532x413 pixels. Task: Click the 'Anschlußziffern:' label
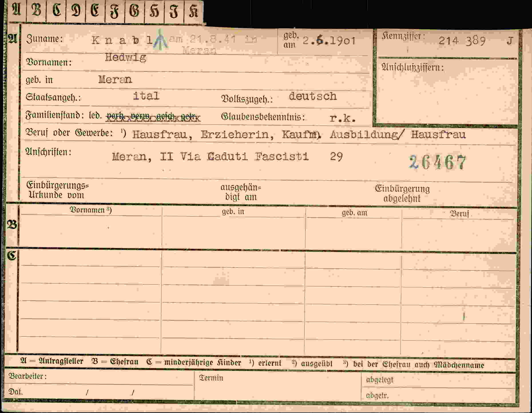tap(412, 67)
